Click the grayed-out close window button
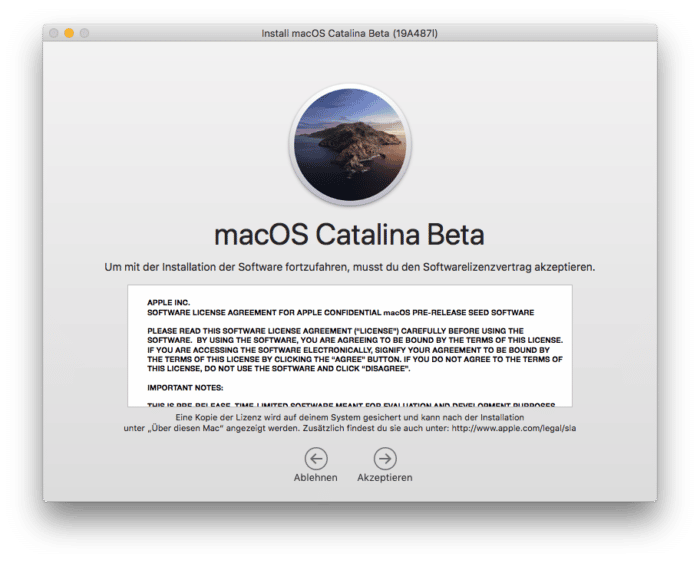The height and width of the screenshot is (563, 700). 54,33
